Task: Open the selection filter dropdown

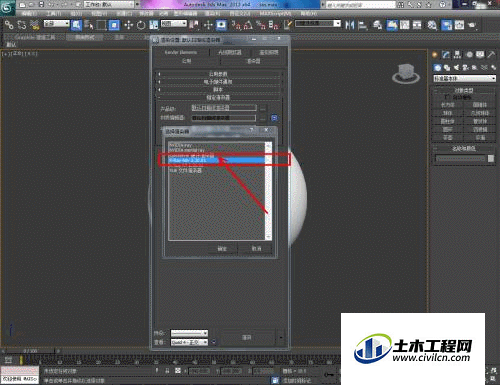Action: coord(57,24)
